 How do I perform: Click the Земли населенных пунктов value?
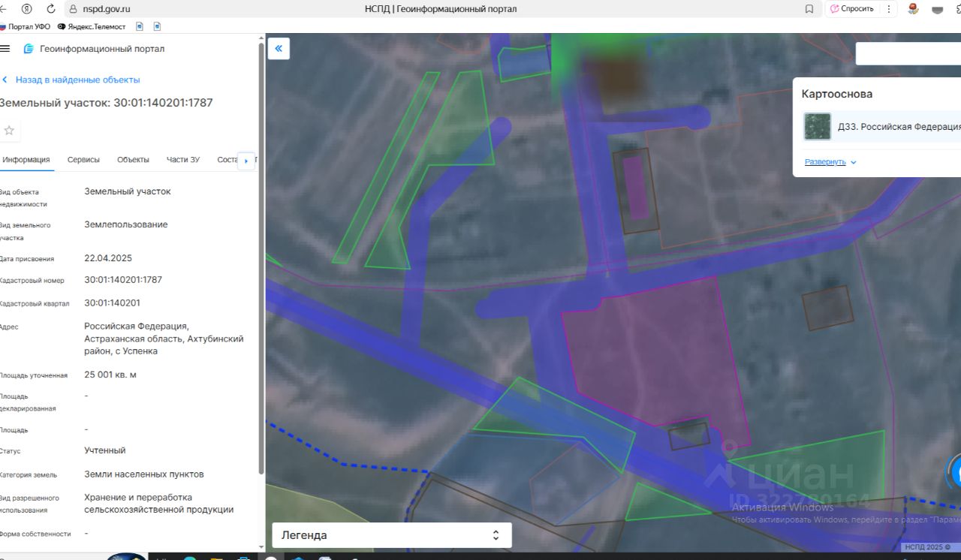(144, 474)
